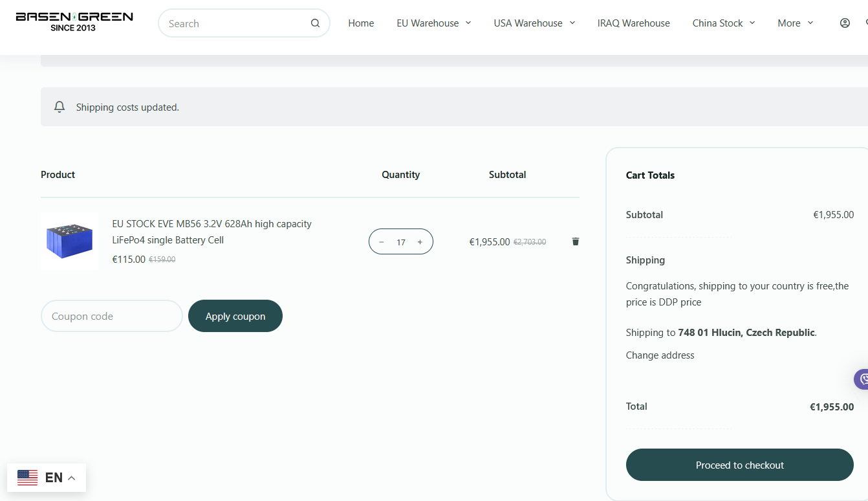This screenshot has height=501, width=868.
Task: Open the EVE MB56 battery product thumbnail
Action: pyautogui.click(x=69, y=241)
